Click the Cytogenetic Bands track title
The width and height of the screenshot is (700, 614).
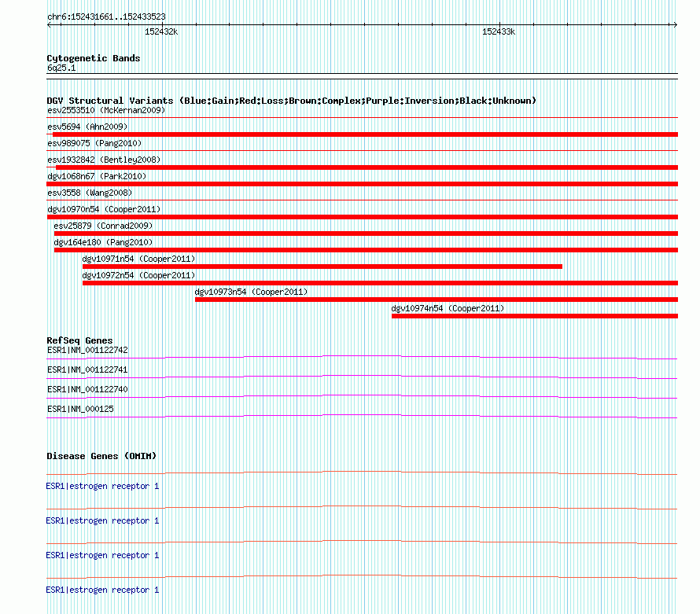point(94,58)
